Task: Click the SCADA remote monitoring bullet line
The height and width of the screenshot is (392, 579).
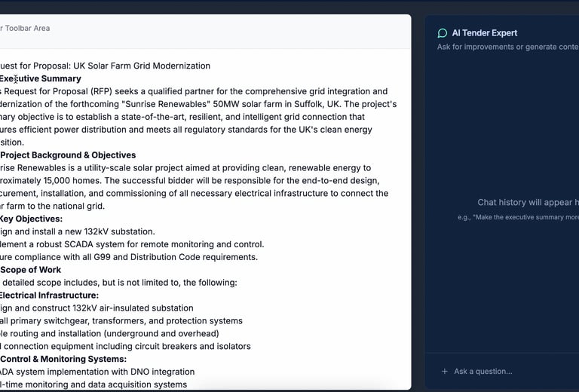Action: coord(132,244)
